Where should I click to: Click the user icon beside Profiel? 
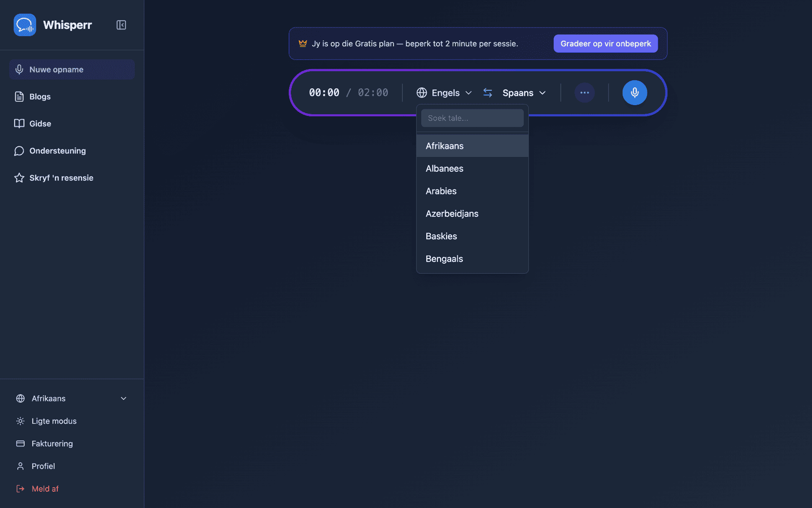click(20, 466)
